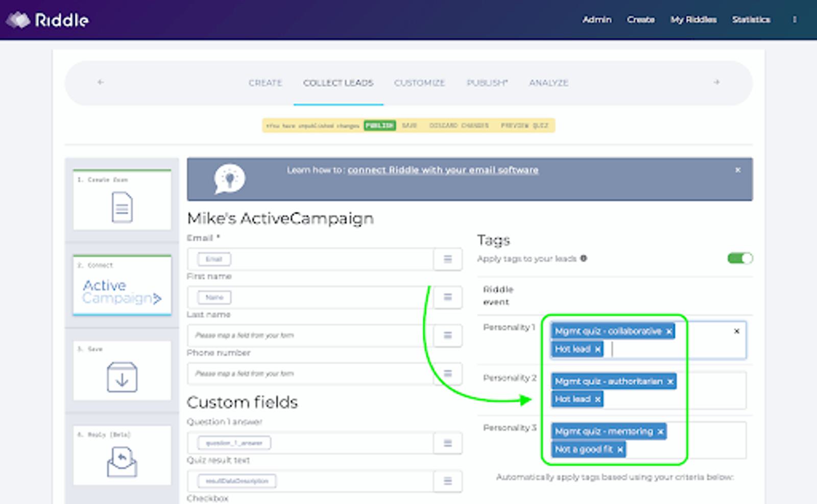Viewport: 817px width, 504px height.
Task: Open field list menu for First name field
Action: click(447, 297)
